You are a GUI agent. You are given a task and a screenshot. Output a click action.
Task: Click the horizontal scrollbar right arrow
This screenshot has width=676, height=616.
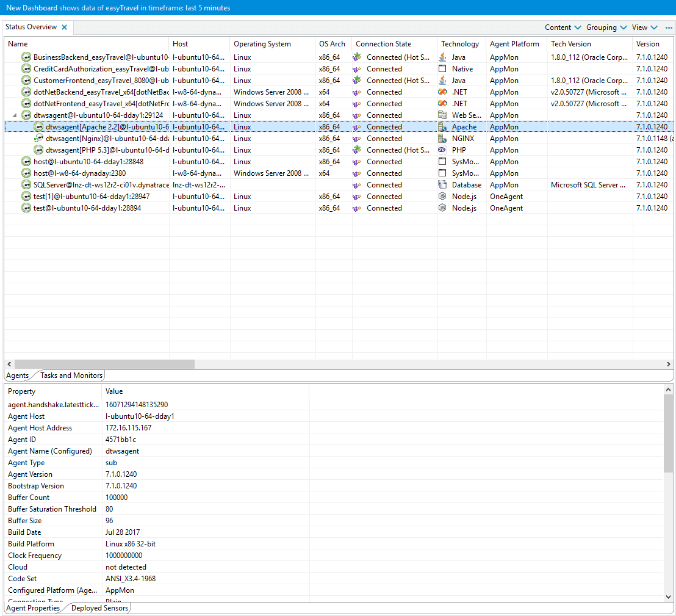click(669, 364)
